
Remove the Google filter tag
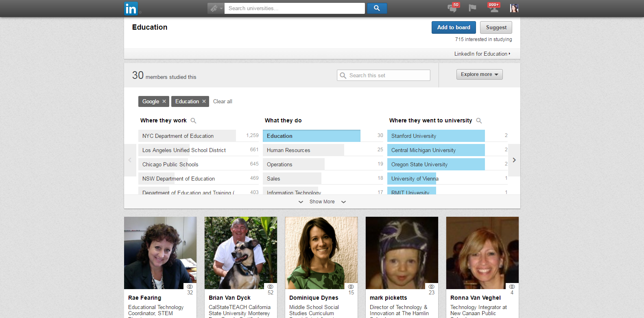click(164, 101)
